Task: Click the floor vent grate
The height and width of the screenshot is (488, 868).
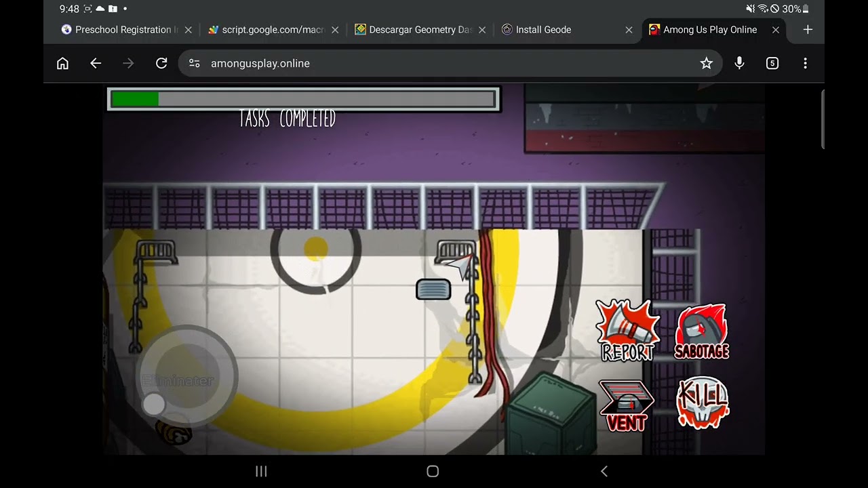Action: tap(433, 289)
